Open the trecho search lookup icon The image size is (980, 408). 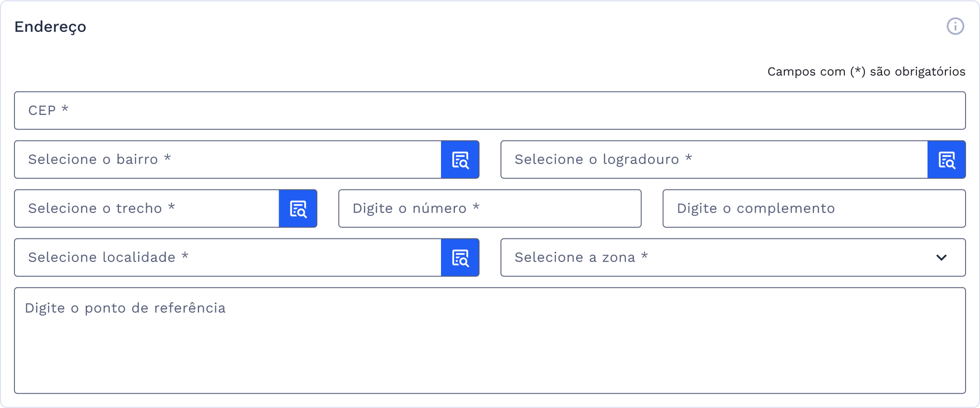pyautogui.click(x=298, y=209)
